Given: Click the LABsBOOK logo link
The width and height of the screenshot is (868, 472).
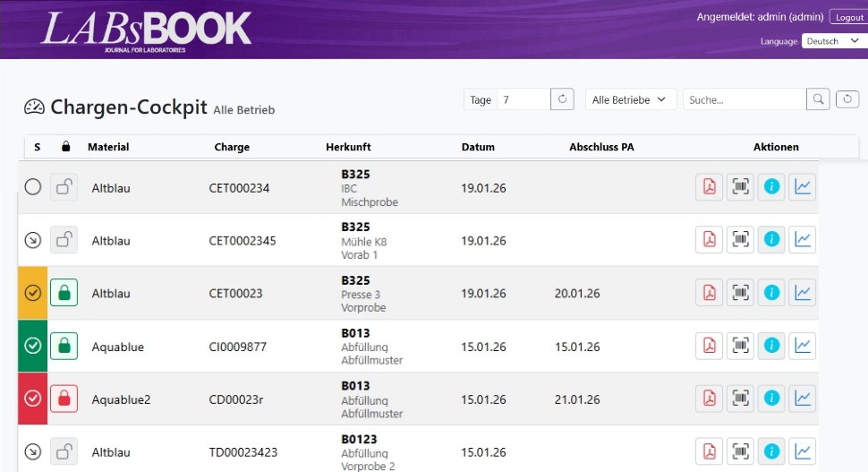Looking at the screenshot, I should click(146, 31).
